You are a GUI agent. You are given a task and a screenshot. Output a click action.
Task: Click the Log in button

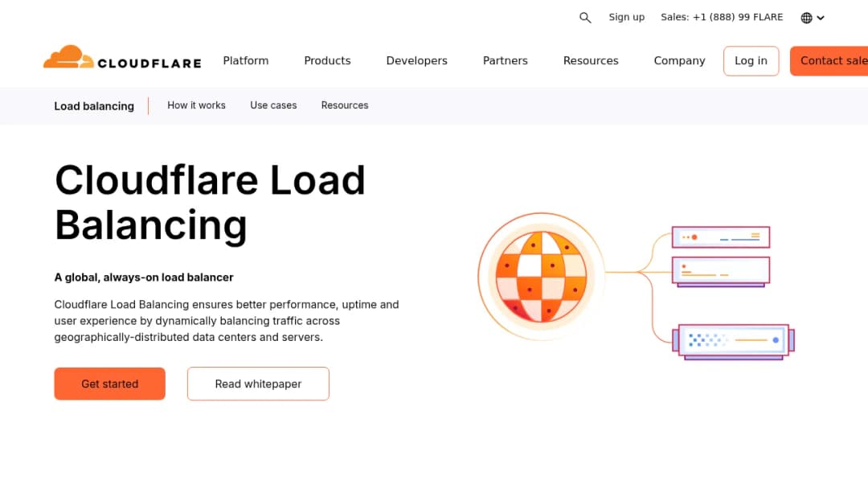pyautogui.click(x=751, y=61)
